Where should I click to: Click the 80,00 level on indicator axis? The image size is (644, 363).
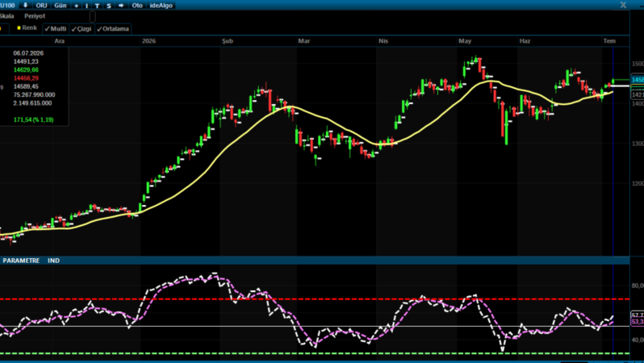638,286
